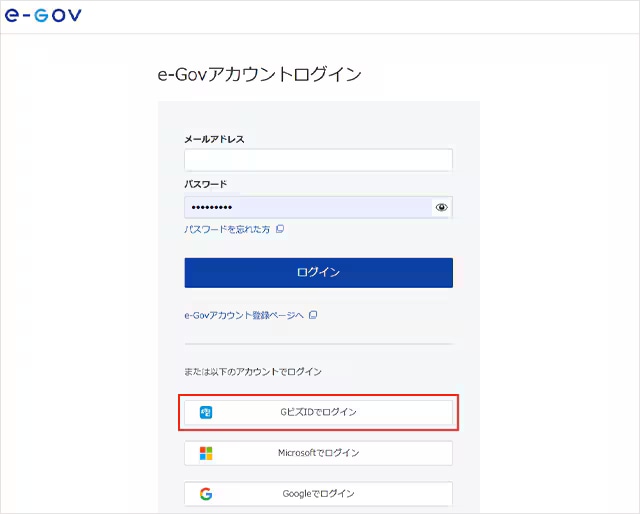Click the divider line above alternative logins
Image resolution: width=640 pixels, height=514 pixels.
point(318,344)
